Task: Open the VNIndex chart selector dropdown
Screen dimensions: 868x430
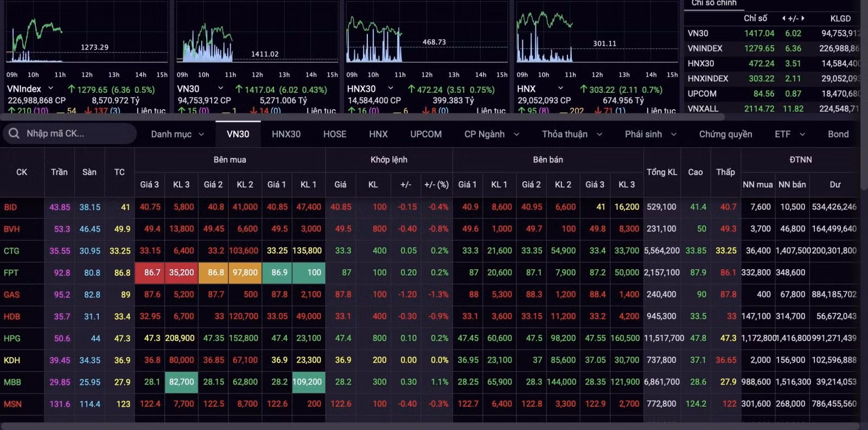Action: pyautogui.click(x=50, y=88)
